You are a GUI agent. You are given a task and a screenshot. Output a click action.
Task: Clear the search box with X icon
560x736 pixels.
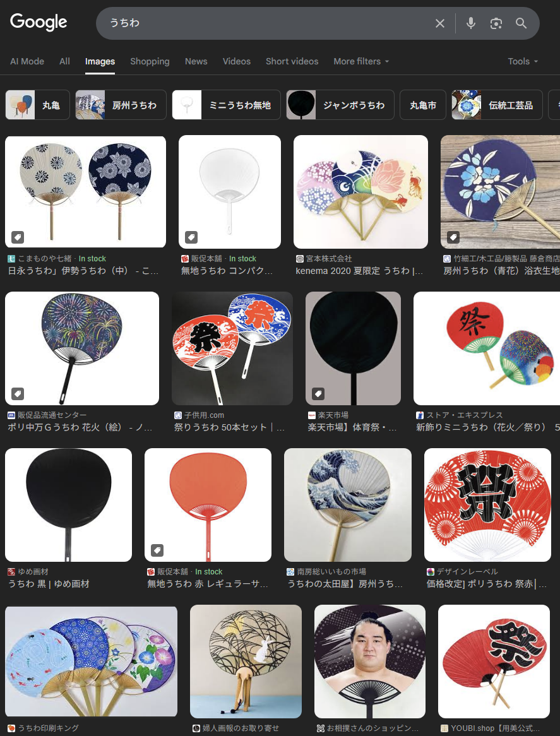click(x=440, y=23)
